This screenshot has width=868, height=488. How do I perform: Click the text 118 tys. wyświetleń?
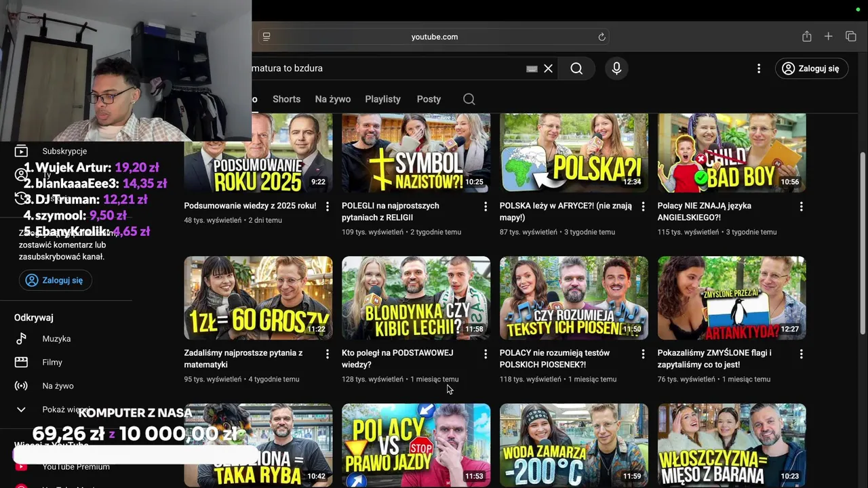coord(530,380)
